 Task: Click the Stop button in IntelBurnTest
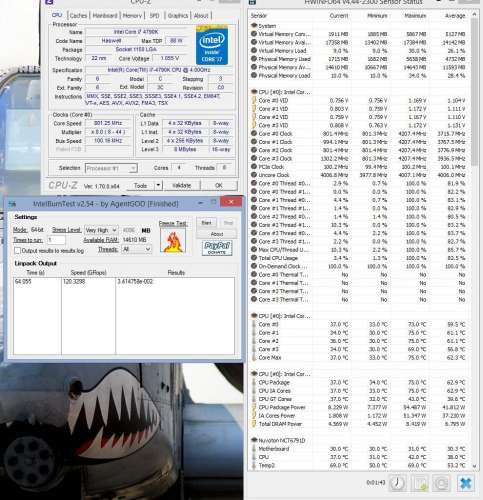tap(228, 223)
